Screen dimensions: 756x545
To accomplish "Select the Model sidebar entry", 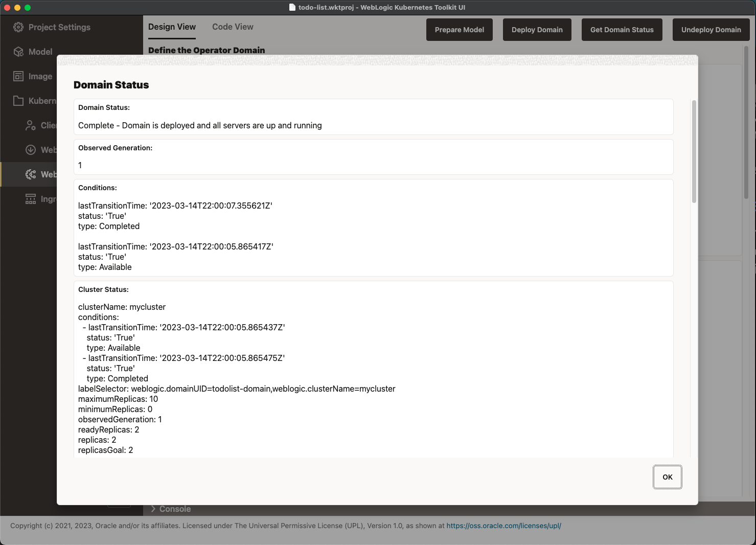I will pos(40,52).
